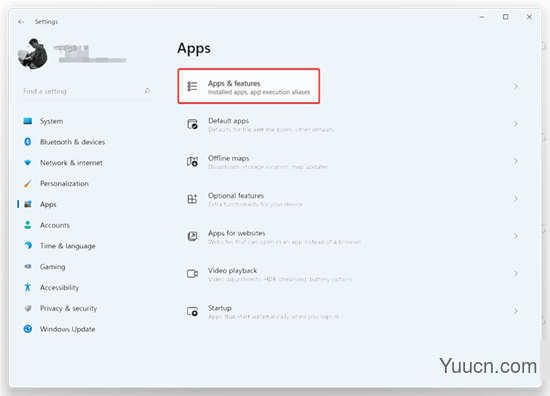Click the Apps & features list icon
This screenshot has height=396, width=550.
pos(192,86)
